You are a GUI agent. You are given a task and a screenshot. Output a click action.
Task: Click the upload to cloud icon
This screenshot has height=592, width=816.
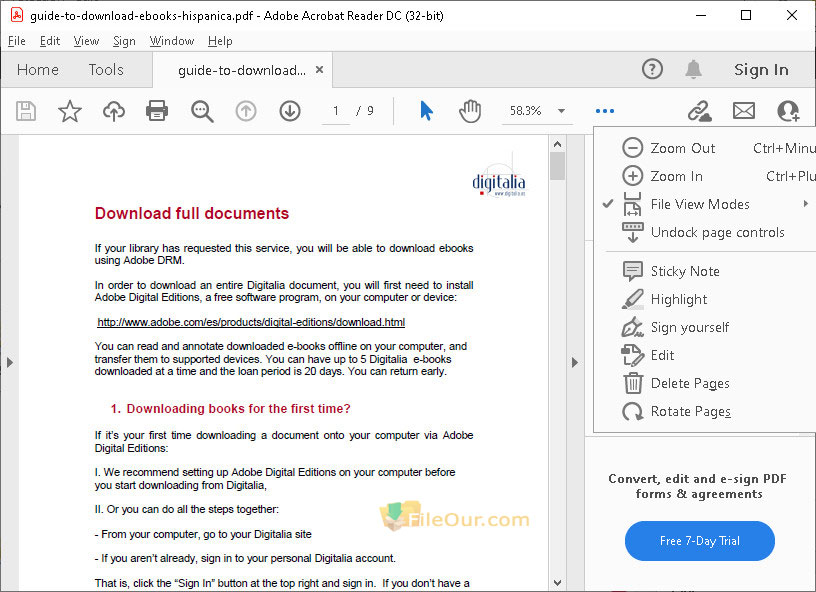(114, 111)
